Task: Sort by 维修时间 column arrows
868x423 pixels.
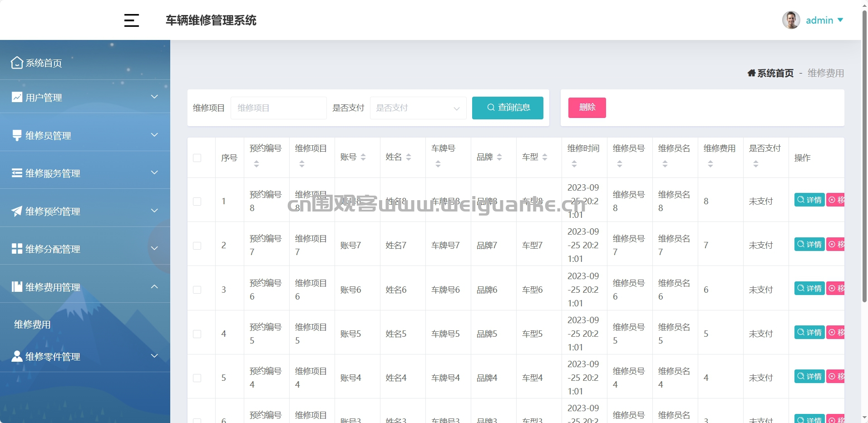Action: (574, 164)
